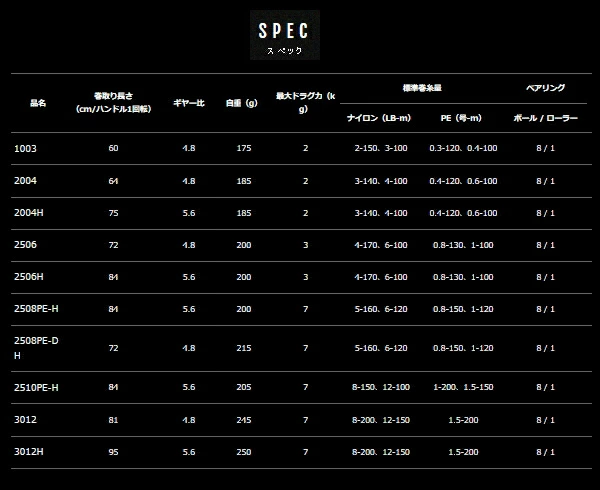The image size is (600, 490).
Task: Click model name 1003 in first row
Action: click(24, 148)
